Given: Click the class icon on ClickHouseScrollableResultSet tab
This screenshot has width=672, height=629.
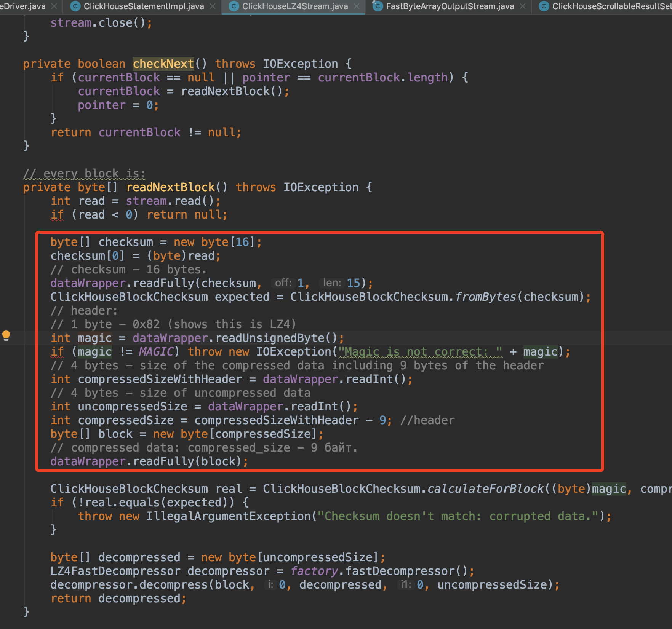Looking at the screenshot, I should pyautogui.click(x=544, y=6).
